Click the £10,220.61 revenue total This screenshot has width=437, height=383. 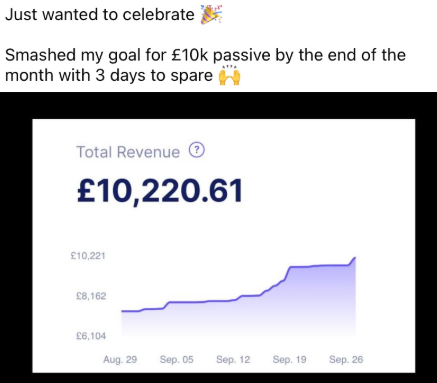(x=160, y=191)
